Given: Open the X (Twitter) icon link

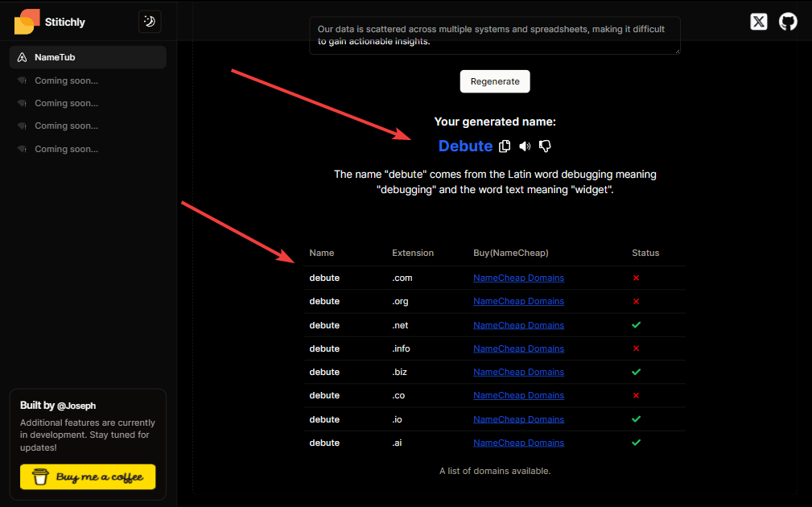Looking at the screenshot, I should click(759, 22).
